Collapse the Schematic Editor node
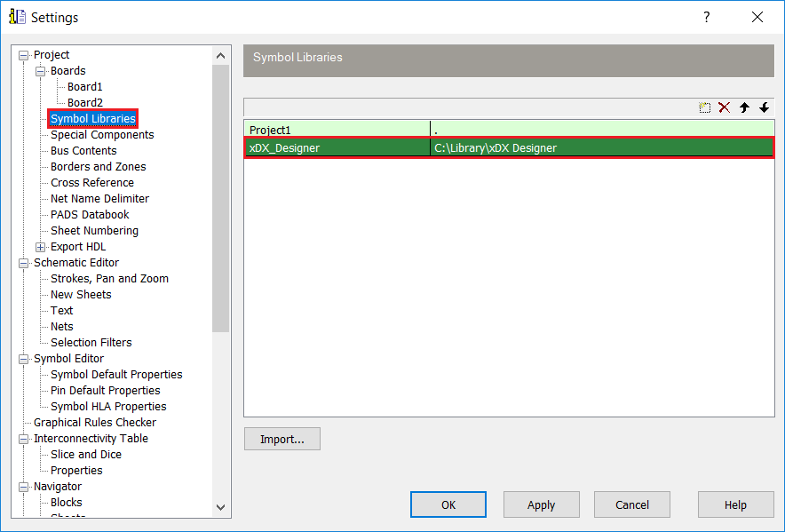Screen dimensions: 785x532 [23, 263]
